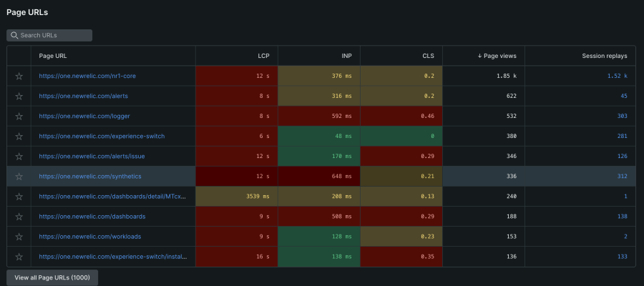Click the 16 s LCP cell
Screen dimensions: 644x286
point(237,257)
